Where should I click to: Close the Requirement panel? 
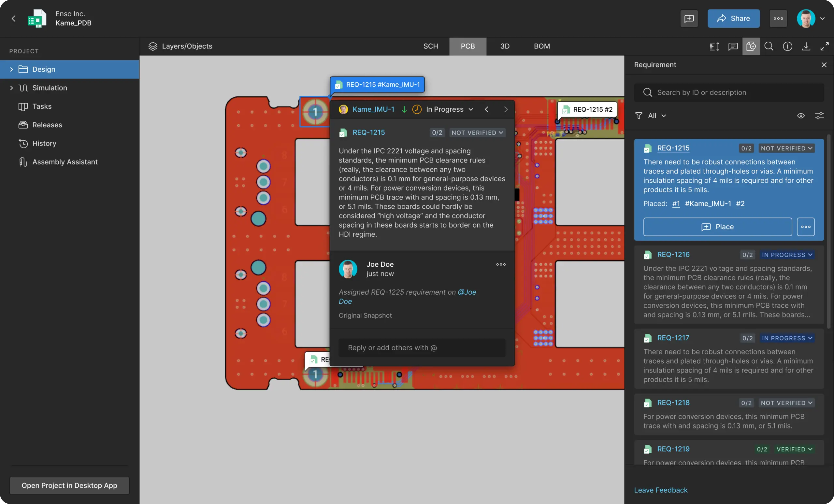tap(824, 64)
